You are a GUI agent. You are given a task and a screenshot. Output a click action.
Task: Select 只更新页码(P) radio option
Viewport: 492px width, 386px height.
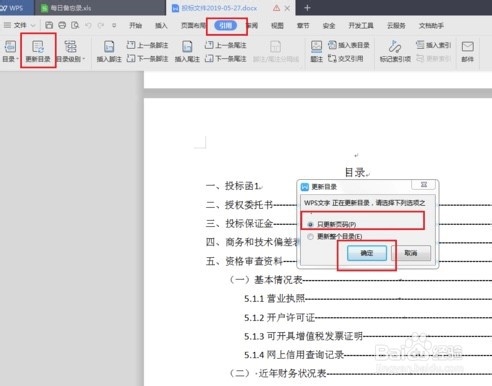pos(332,224)
